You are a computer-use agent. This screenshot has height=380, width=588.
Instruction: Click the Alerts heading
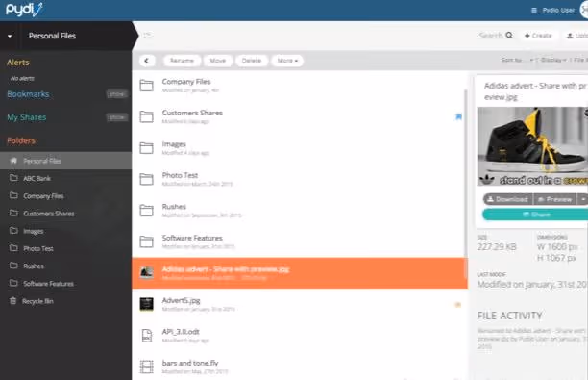18,63
